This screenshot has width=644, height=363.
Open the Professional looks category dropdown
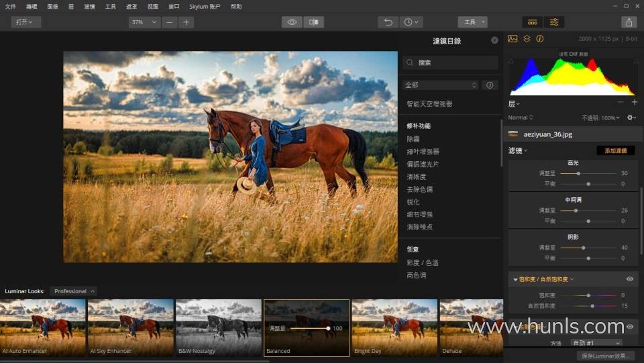(x=74, y=291)
